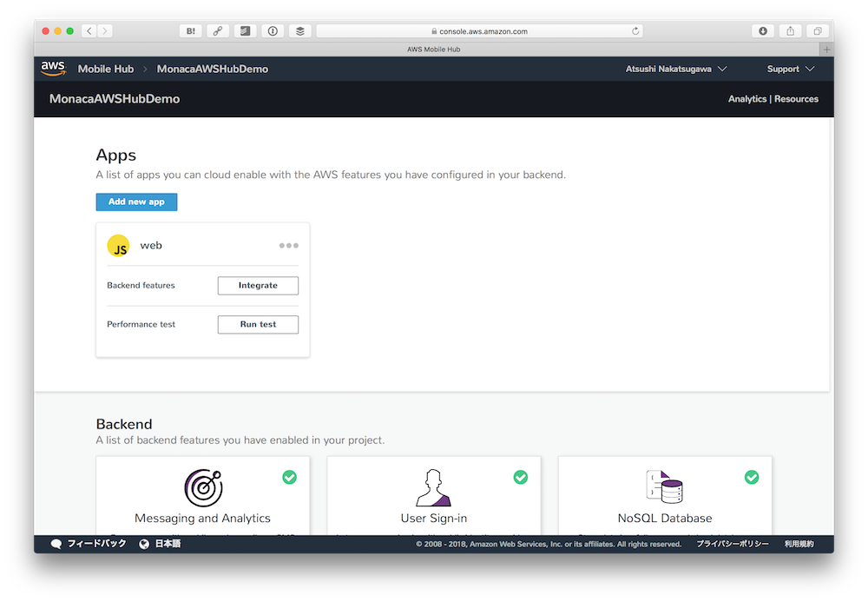Open the Resources link in header
The width and height of the screenshot is (868, 602).
coord(796,98)
